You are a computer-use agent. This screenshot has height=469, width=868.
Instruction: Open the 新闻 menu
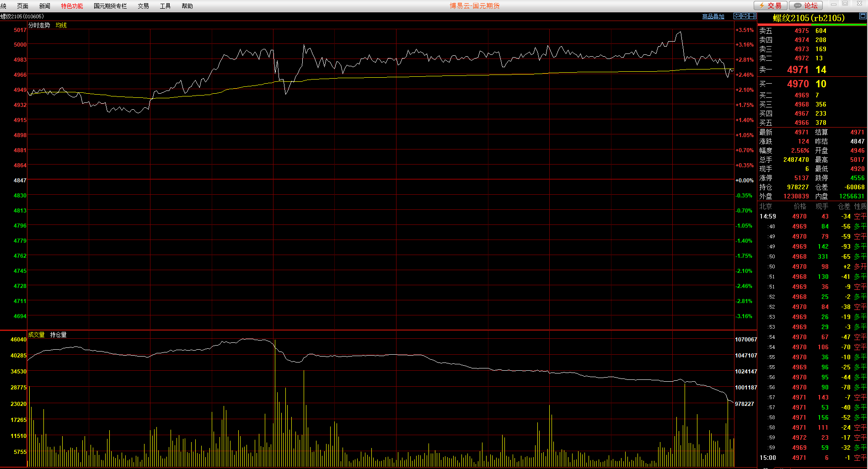coord(44,6)
